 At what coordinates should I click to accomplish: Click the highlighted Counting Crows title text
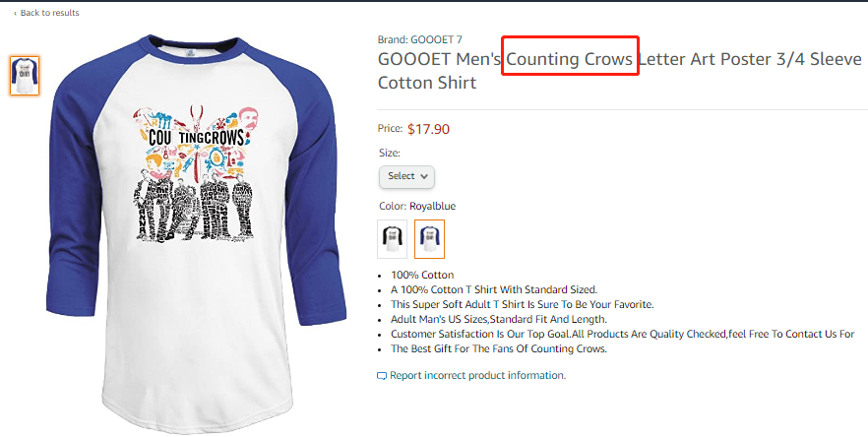571,59
